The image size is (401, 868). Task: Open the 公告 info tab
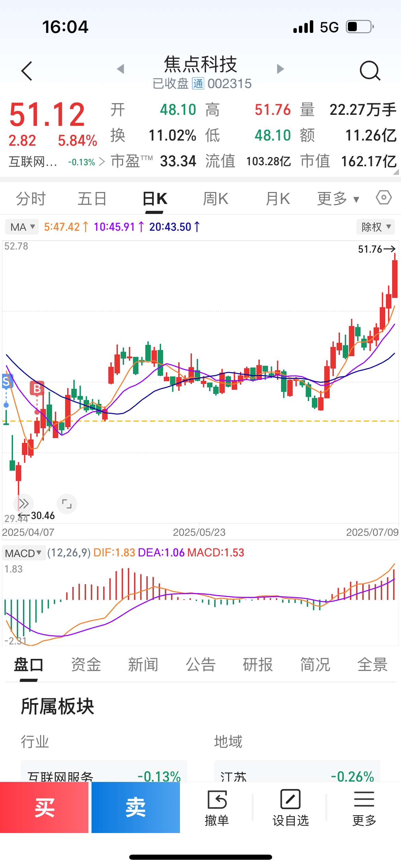(x=200, y=665)
